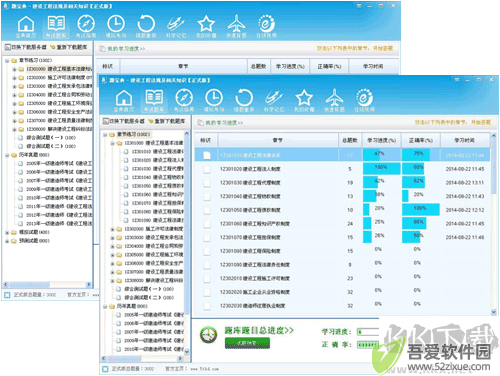Image resolution: width=500 pixels, height=376 pixels.
Task: Expand the 模拟试题 folder in back window tree
Action: (7, 232)
